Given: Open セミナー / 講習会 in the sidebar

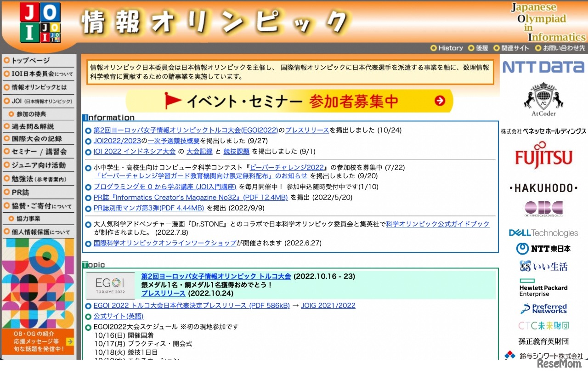Looking at the screenshot, I should click(x=38, y=152).
